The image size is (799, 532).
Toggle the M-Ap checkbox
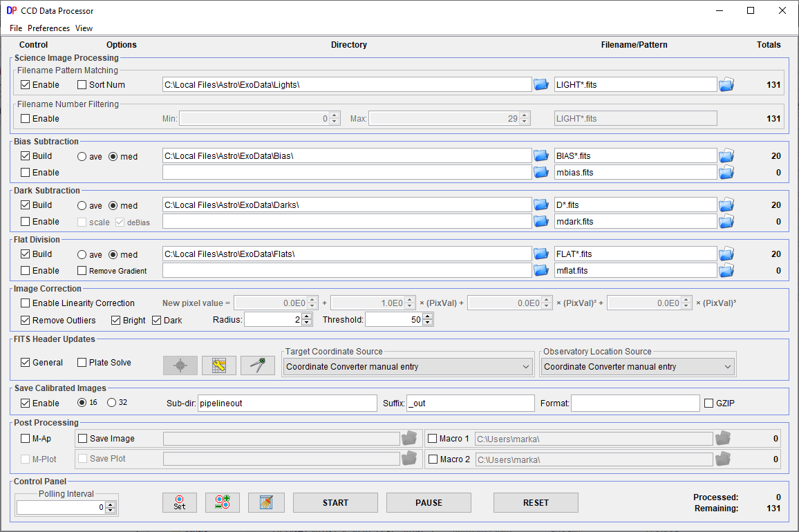click(25, 438)
